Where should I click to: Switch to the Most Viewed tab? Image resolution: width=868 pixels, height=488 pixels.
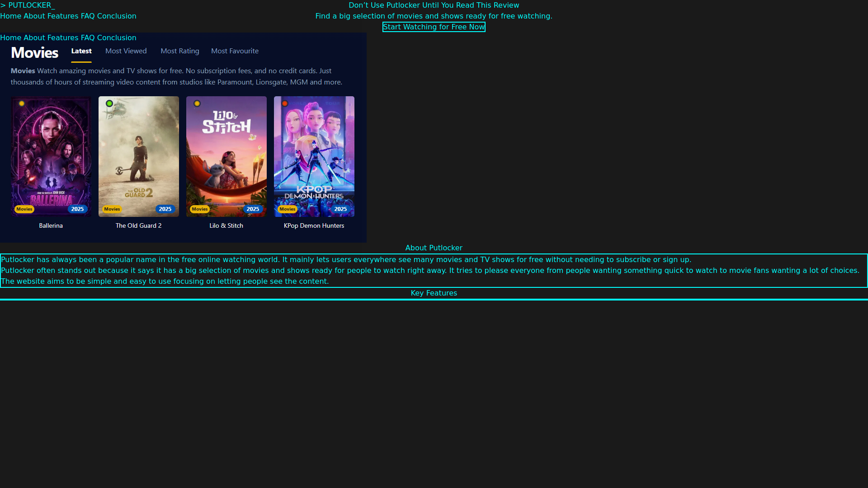pyautogui.click(x=126, y=51)
